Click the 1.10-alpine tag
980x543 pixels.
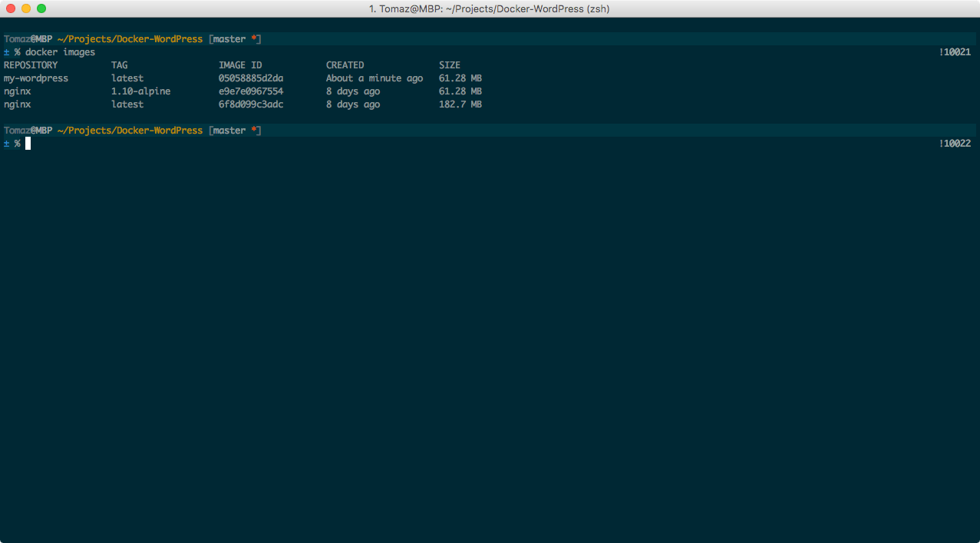coord(141,91)
